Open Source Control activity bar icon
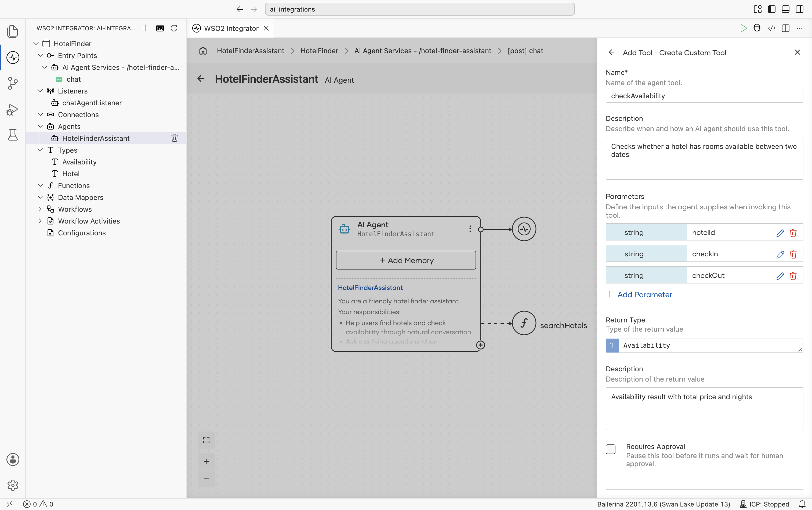 pyautogui.click(x=12, y=83)
